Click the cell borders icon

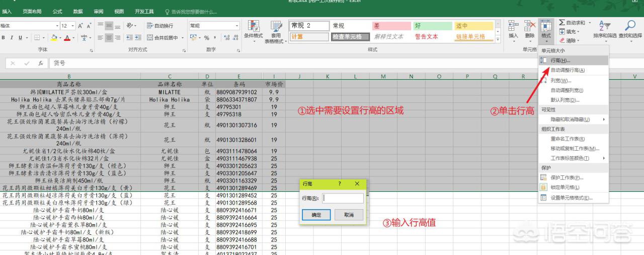pos(37,38)
